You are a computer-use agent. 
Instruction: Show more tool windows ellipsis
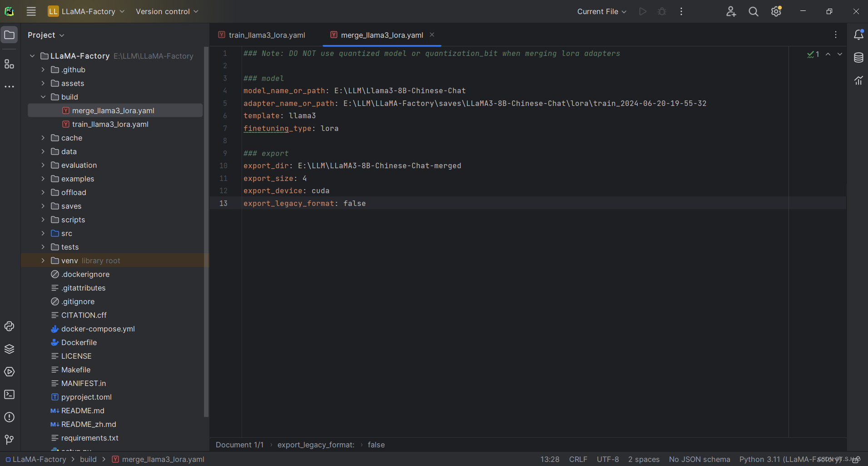(10, 86)
